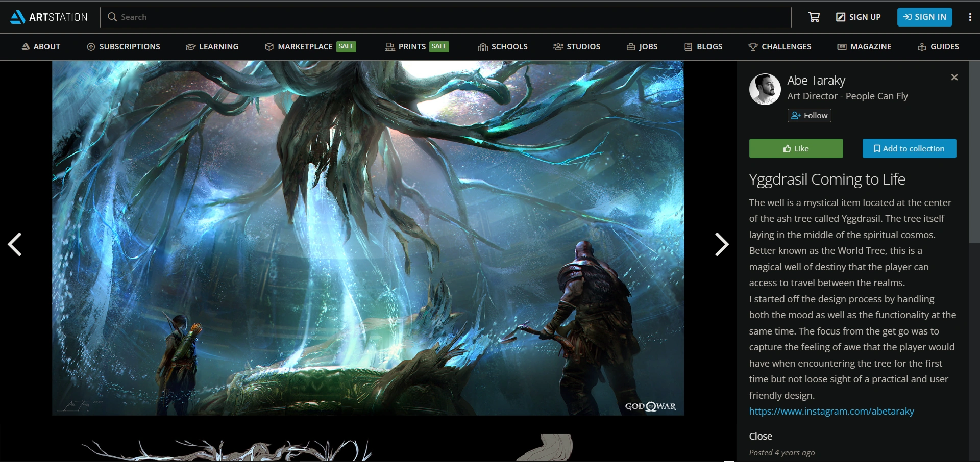This screenshot has height=462, width=980.
Task: Click the Yggdrasil Coming to Life title
Action: tap(827, 179)
